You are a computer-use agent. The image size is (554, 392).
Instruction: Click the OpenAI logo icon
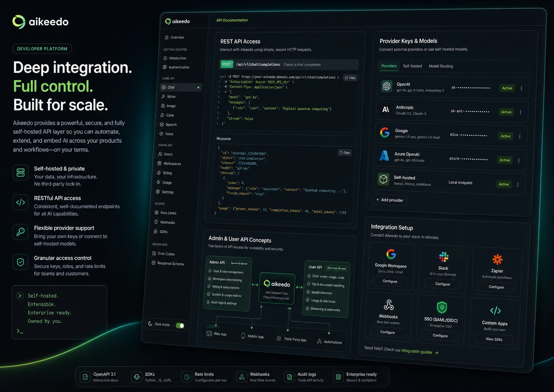point(387,86)
